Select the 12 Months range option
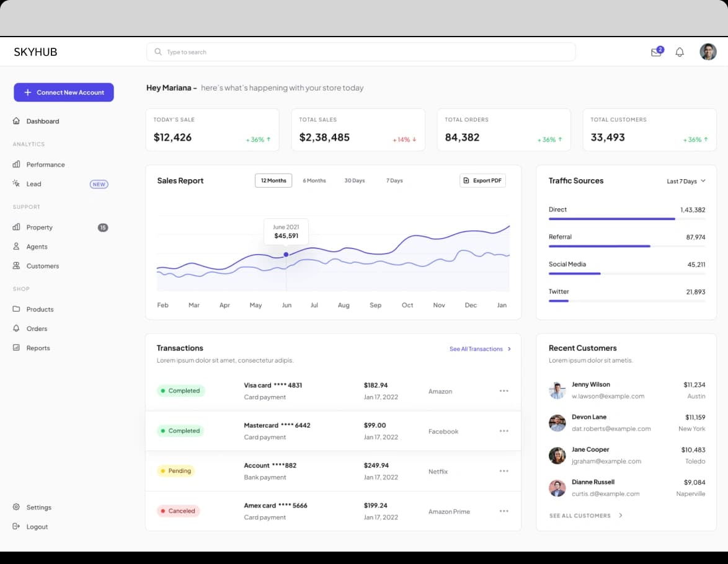The image size is (728, 564). click(273, 180)
